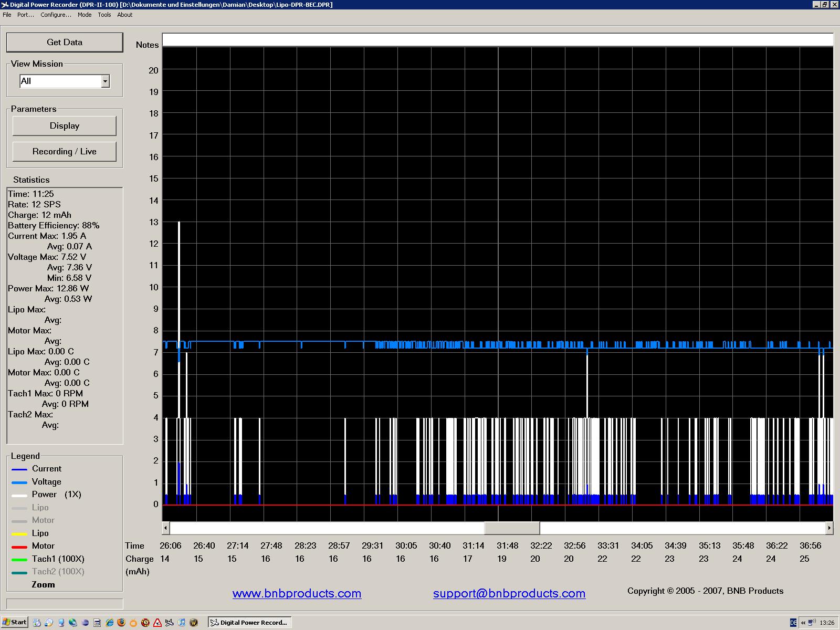
Task: Click the 31:48 time axis label
Action: click(x=507, y=545)
